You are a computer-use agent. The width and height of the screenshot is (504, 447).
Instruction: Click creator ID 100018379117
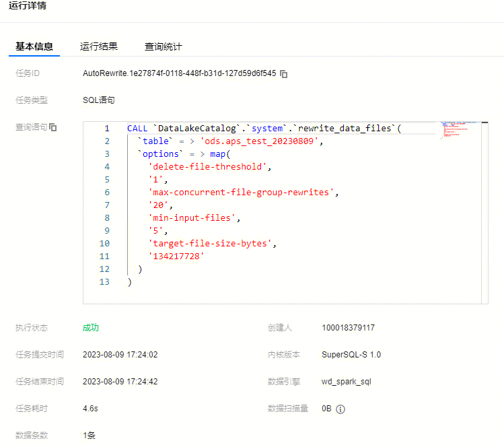click(x=348, y=328)
